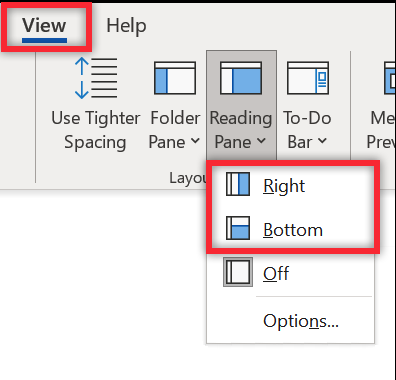Click the Reading Pane layout icon

241,78
